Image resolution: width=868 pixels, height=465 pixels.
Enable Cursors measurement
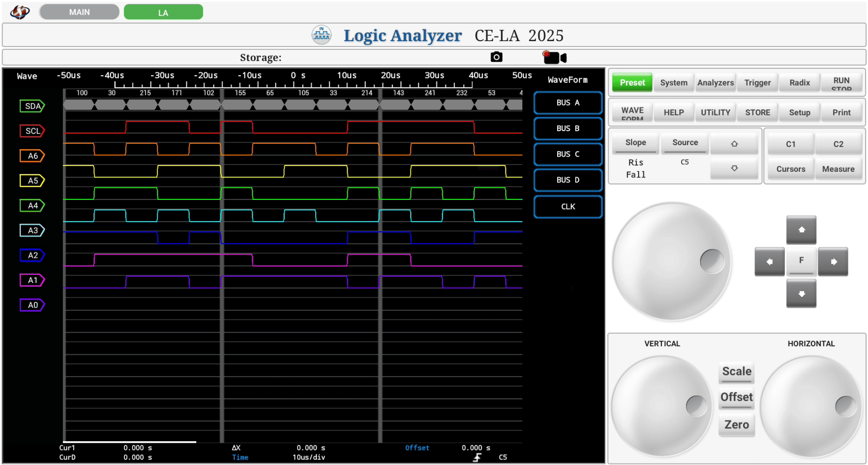pos(790,169)
